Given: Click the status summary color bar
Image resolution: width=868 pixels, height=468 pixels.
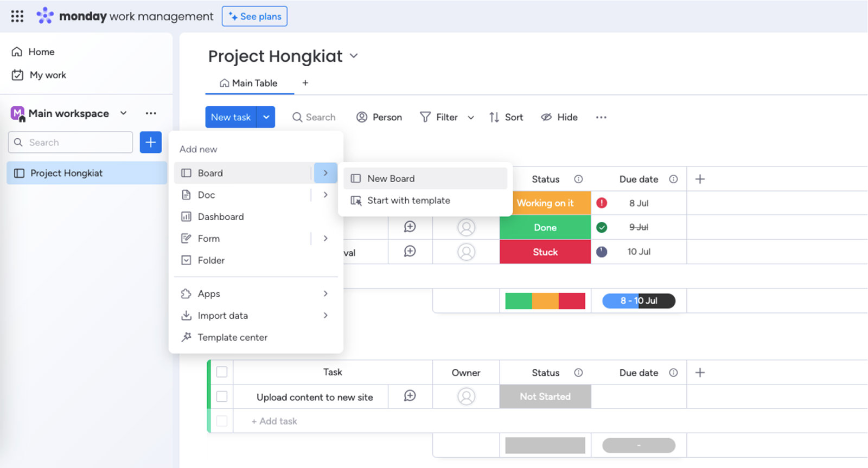Looking at the screenshot, I should coord(545,300).
